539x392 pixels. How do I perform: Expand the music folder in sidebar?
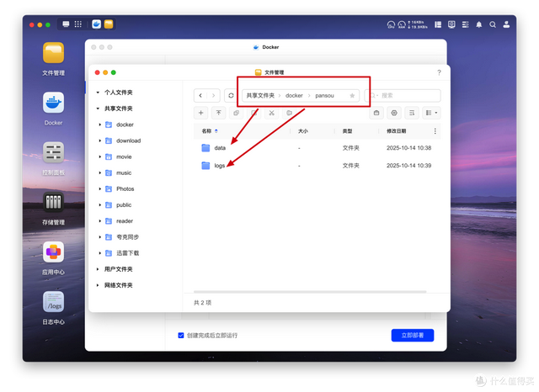pyautogui.click(x=100, y=173)
